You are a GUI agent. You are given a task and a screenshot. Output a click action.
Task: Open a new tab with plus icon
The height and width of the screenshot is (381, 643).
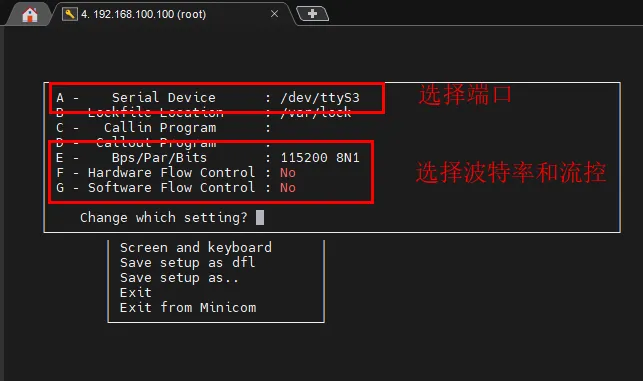point(312,14)
